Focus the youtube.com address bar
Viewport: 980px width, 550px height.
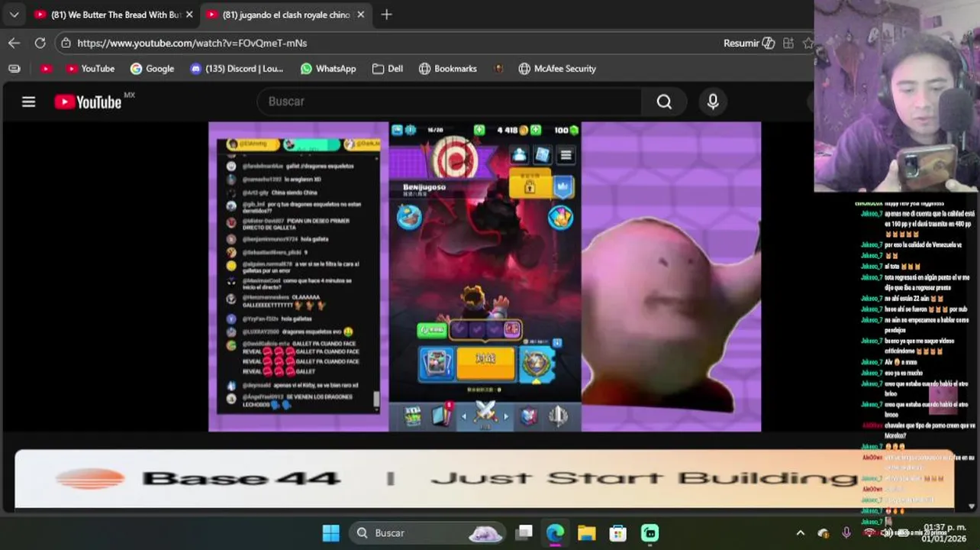[x=382, y=43]
